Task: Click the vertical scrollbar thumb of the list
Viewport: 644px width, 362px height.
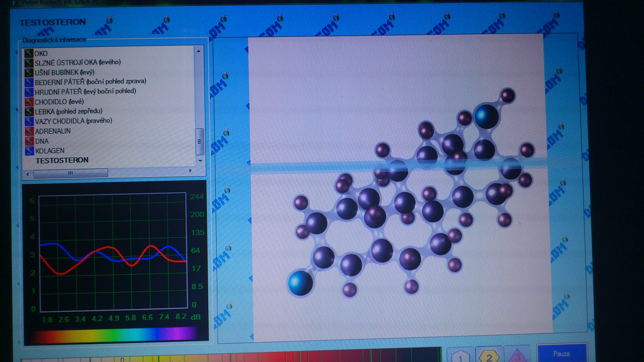Action: [199, 142]
